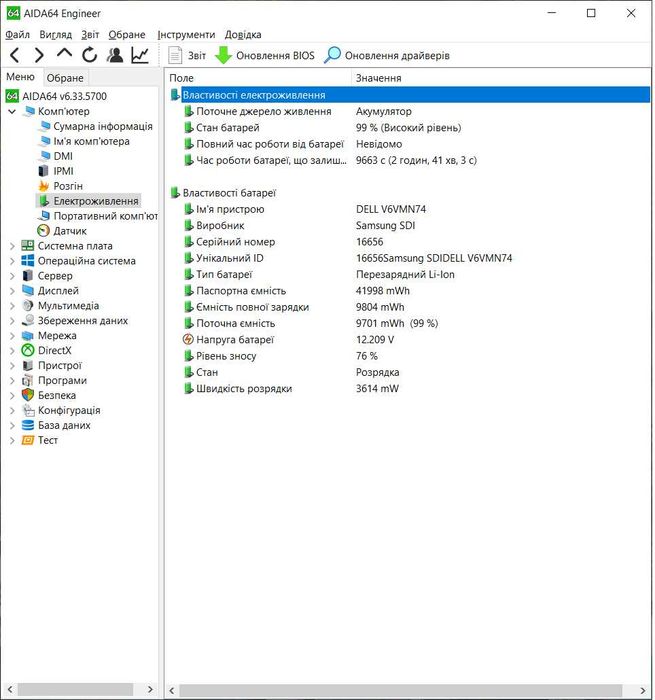655x700 pixels.
Task: Click left panel scrollbar left arrow
Action: click(x=11, y=689)
